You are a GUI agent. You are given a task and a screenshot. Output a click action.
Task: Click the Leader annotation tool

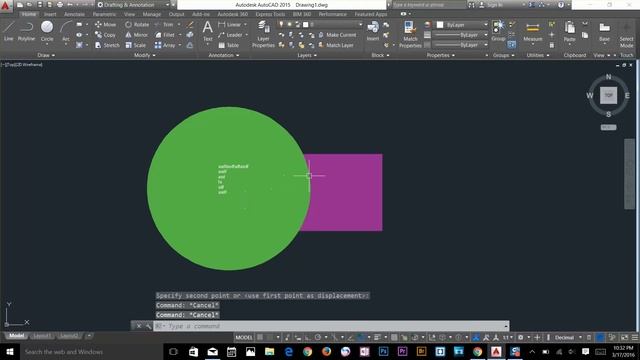point(230,35)
